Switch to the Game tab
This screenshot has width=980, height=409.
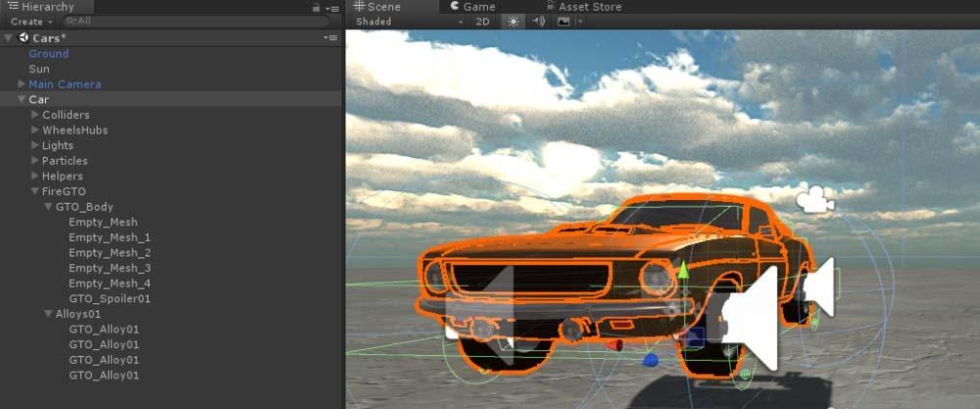(x=471, y=7)
